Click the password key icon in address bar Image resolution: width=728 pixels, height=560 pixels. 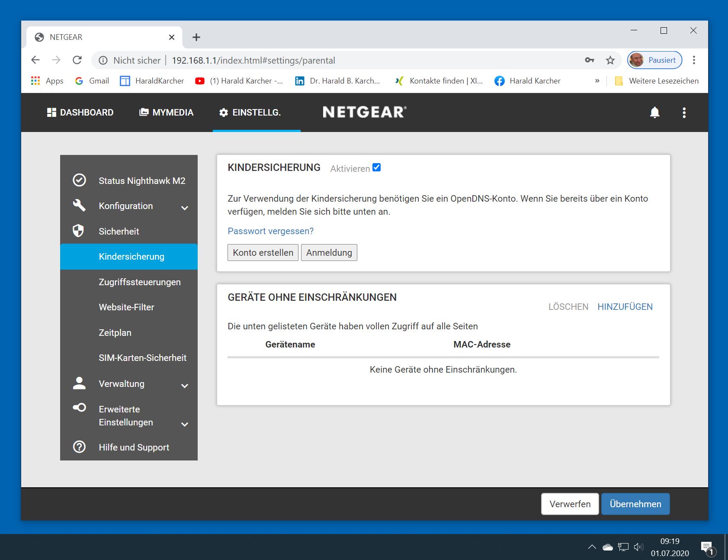click(589, 60)
